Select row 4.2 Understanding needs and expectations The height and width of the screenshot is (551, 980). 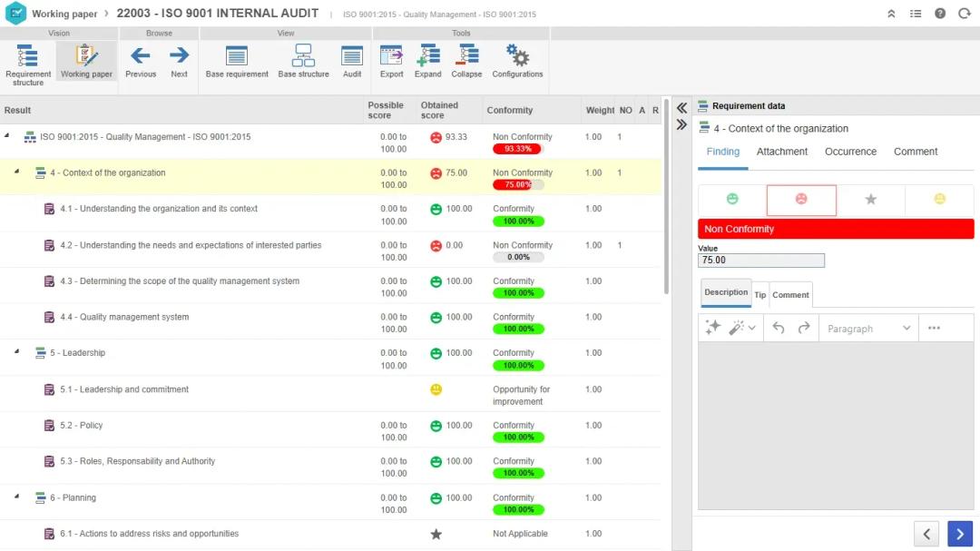(191, 245)
